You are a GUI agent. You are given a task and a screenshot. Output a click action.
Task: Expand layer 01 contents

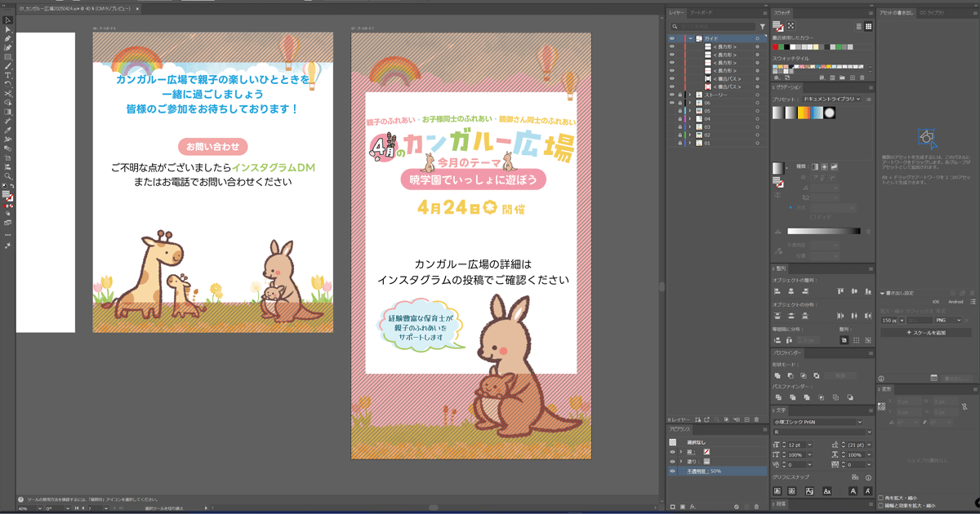[x=690, y=143]
